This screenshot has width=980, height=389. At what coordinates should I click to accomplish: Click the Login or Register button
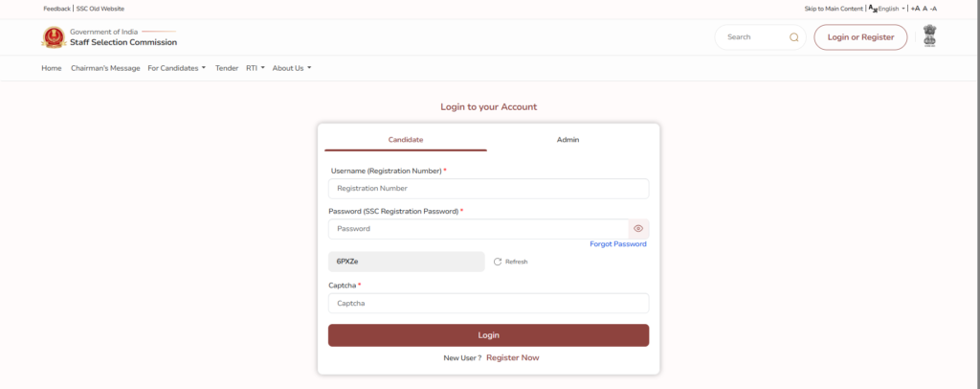(860, 37)
